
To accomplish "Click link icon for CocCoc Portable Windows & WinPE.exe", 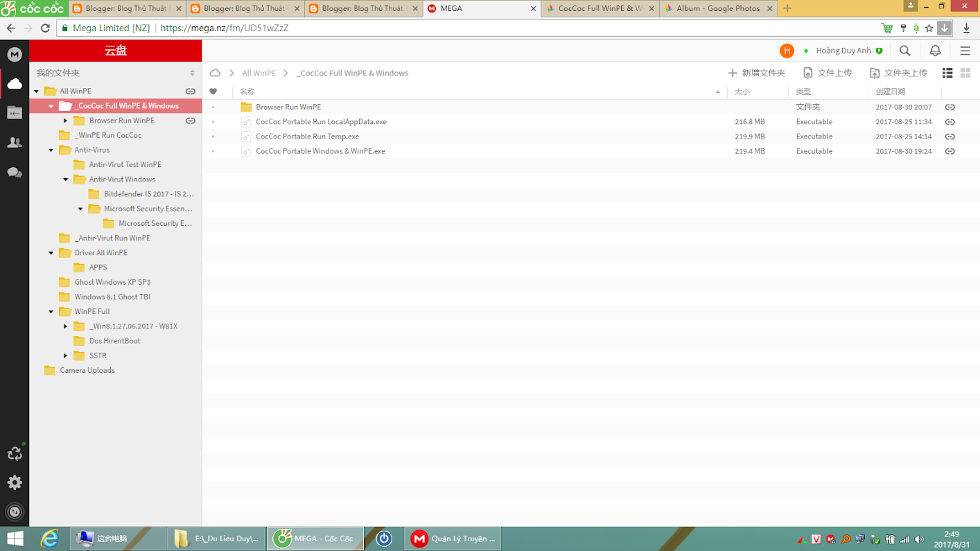I will click(950, 151).
